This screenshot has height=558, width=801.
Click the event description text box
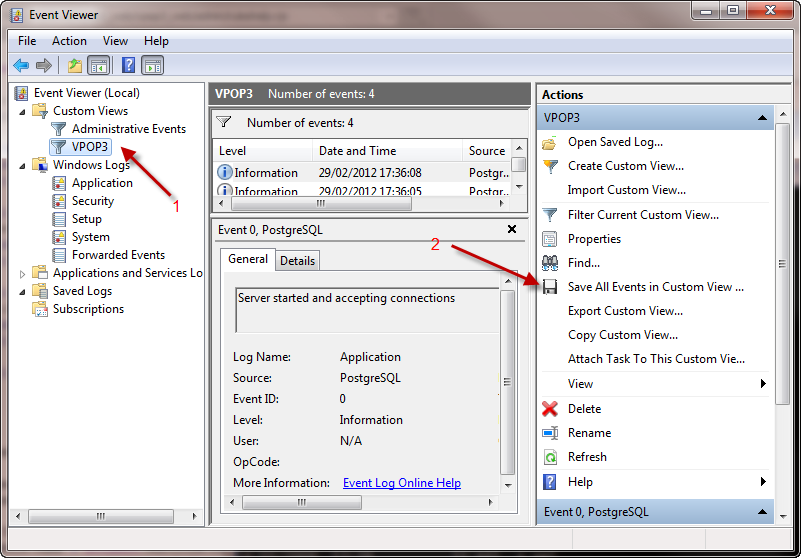[x=367, y=310]
